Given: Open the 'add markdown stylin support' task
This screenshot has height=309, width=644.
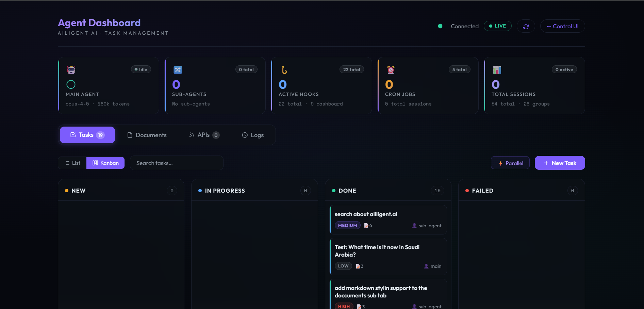Looking at the screenshot, I should tap(388, 294).
